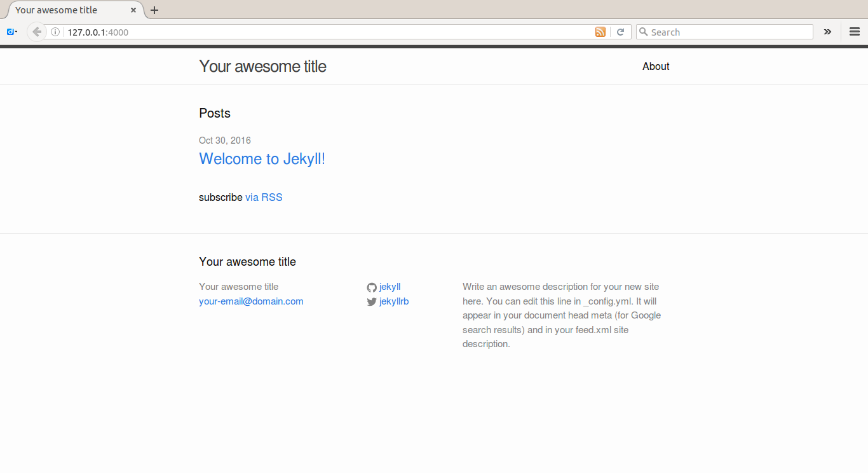The image size is (868, 473).
Task: Expand the toolbar overflow chevron
Action: [827, 32]
